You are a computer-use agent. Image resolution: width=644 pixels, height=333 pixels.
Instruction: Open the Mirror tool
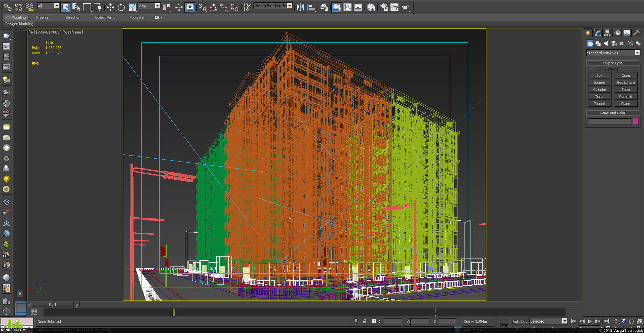point(300,7)
